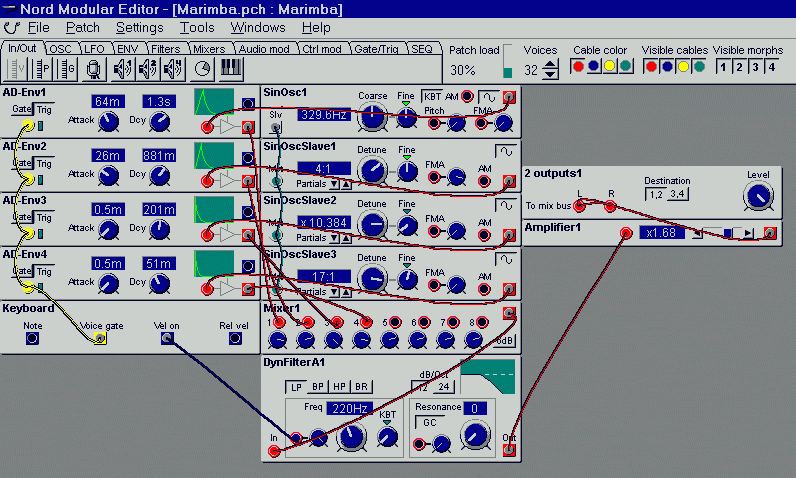The image size is (796, 478).
Task: Open the Patch menu
Action: [82, 27]
